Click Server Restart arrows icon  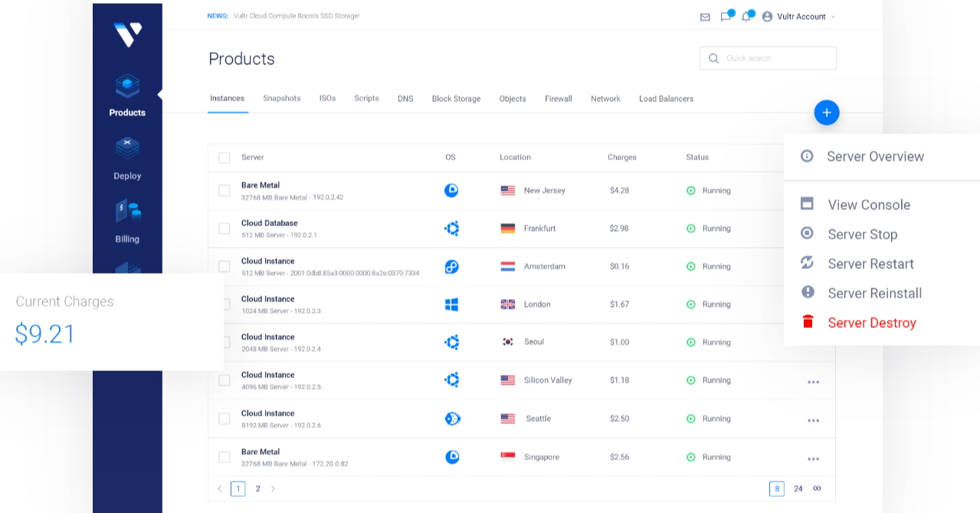point(807,262)
